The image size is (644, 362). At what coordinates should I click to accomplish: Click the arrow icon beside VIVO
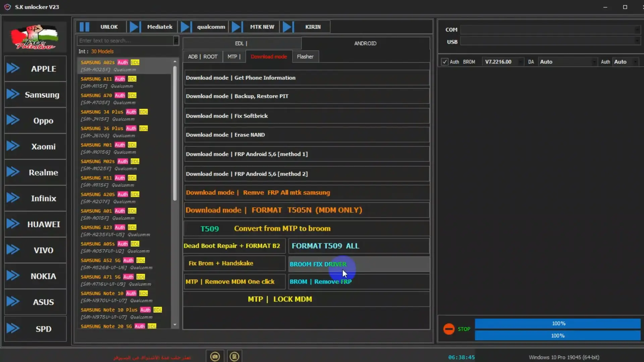point(13,250)
